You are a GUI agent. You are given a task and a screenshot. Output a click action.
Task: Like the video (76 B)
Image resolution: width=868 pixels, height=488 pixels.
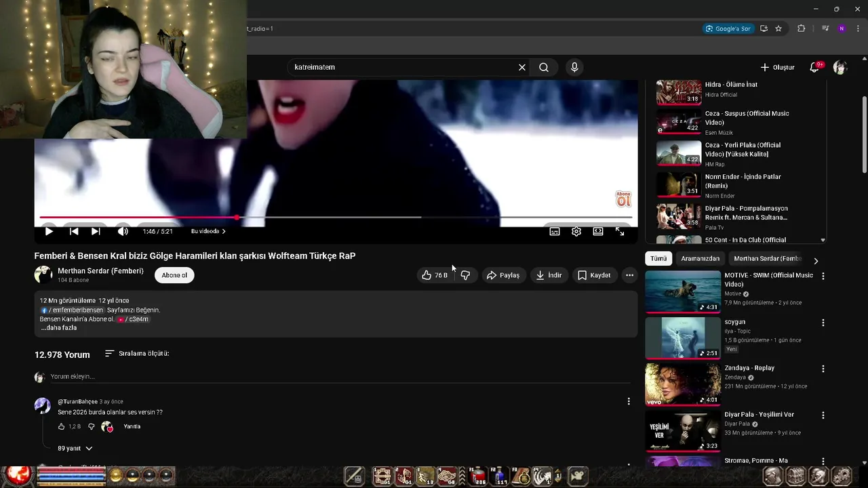(435, 275)
